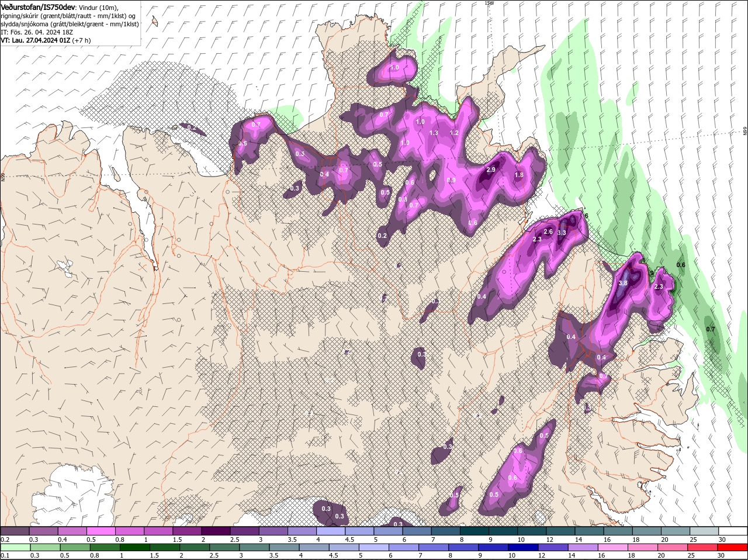Select dark purple snow swatch starting at 2
Screen dimensions: 748x560
(216, 531)
